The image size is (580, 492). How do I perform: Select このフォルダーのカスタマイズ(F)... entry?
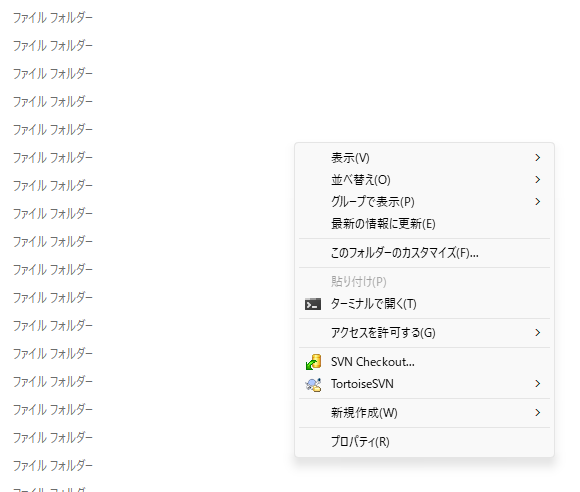(x=424, y=253)
